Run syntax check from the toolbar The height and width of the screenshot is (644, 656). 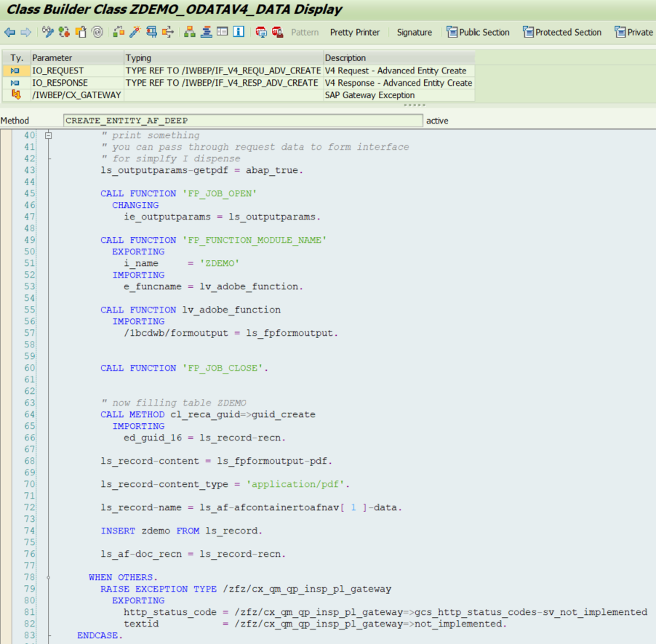(64, 32)
